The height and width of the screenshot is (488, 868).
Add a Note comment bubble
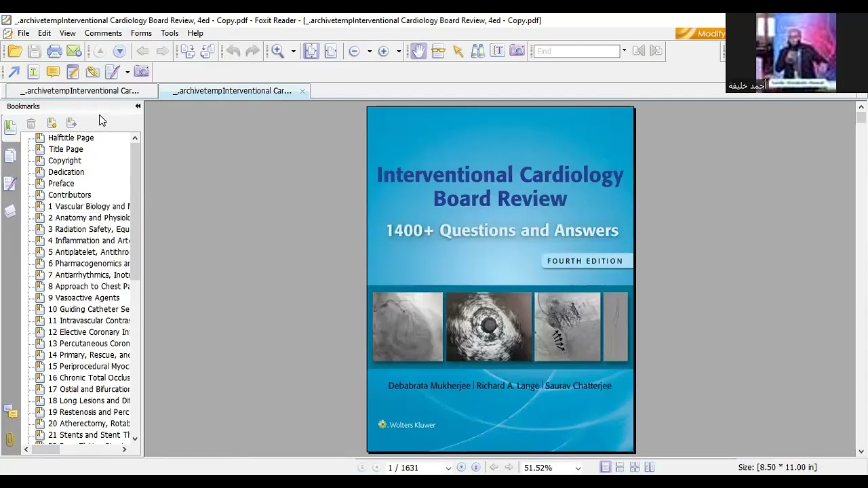[x=52, y=71]
